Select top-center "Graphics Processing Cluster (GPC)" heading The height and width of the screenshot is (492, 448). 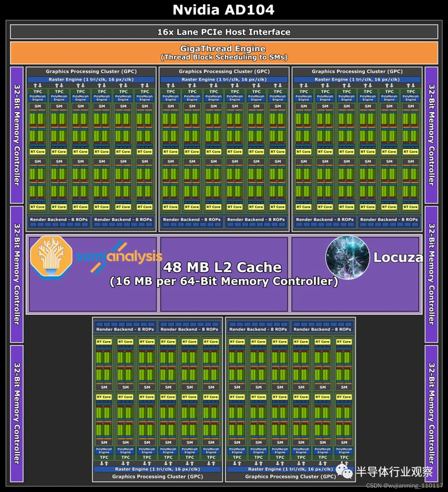click(x=224, y=71)
